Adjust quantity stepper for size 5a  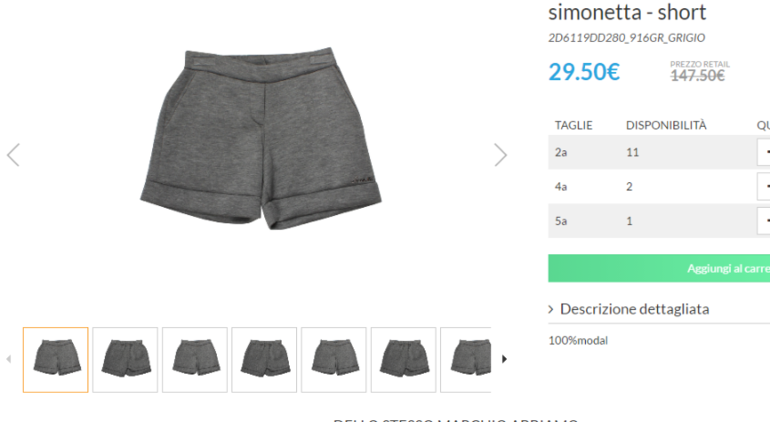click(x=764, y=221)
